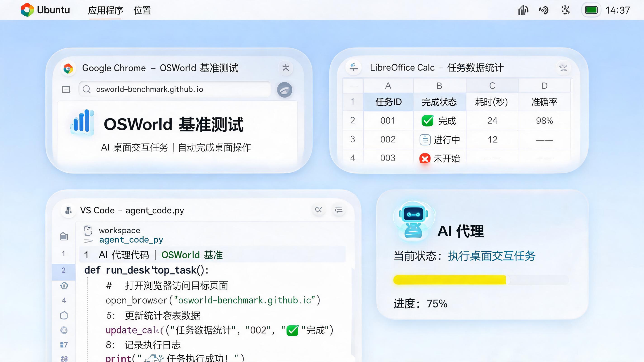
Task: Click the hexagon extensions icon in VS Code sidebar
Action: pyautogui.click(x=64, y=315)
